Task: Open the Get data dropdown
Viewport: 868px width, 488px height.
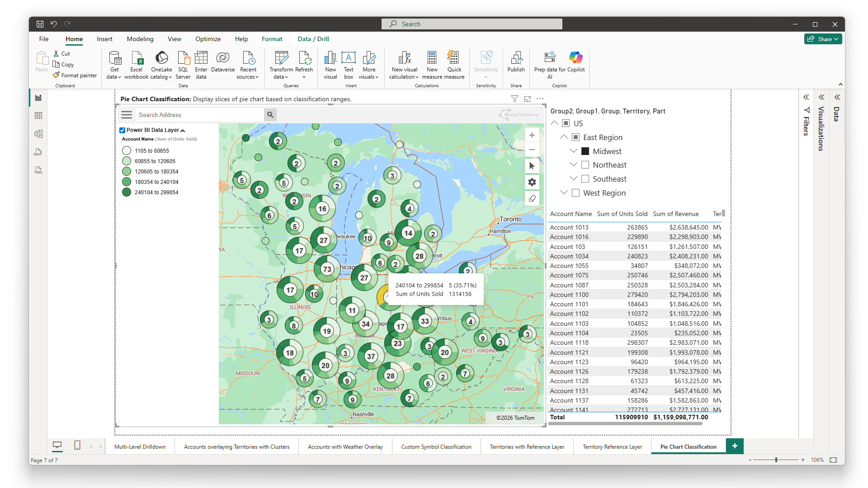Action: (x=114, y=64)
